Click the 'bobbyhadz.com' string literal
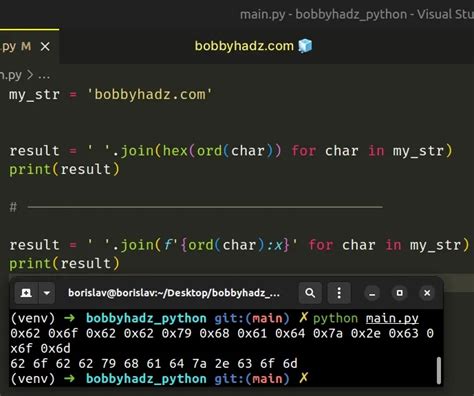The image size is (474, 396). click(x=149, y=95)
